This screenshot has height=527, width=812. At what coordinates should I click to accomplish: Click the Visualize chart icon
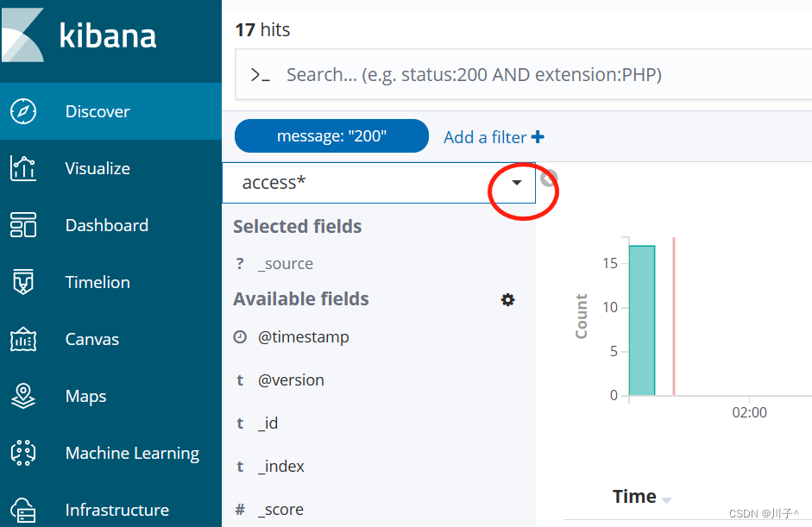[x=23, y=168]
